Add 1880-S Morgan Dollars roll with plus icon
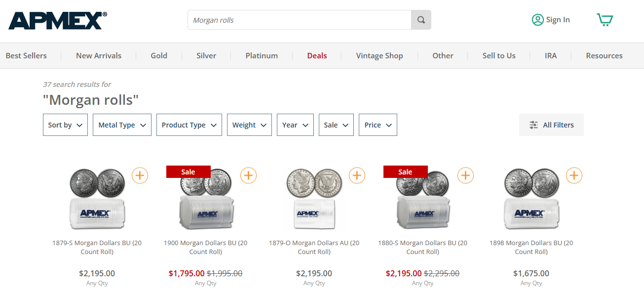This screenshot has height=300, width=644. pos(465,175)
